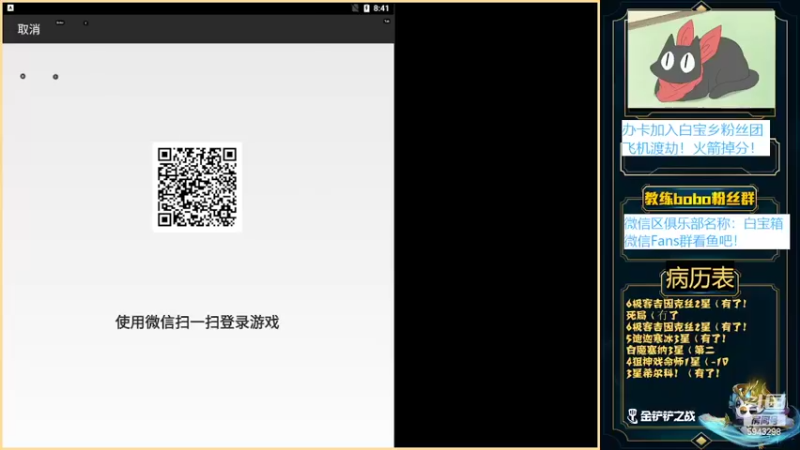Click the 3星希尔科 list entry
This screenshot has width=800, height=450.
(x=673, y=374)
